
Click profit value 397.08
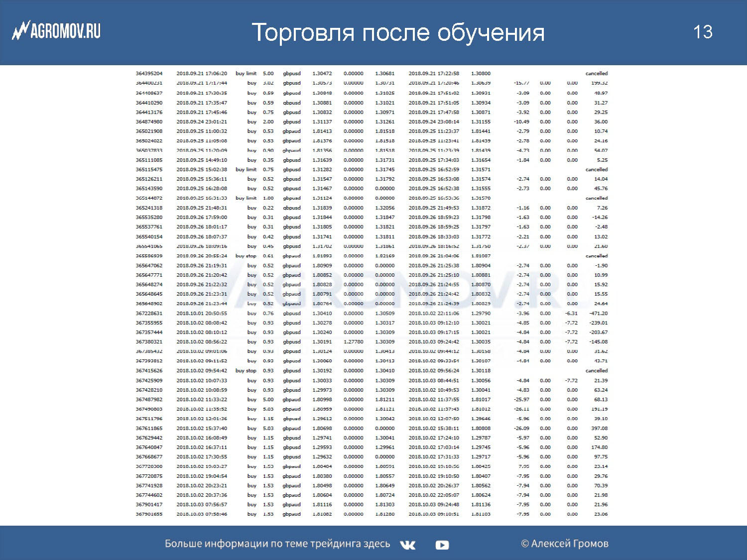(599, 428)
